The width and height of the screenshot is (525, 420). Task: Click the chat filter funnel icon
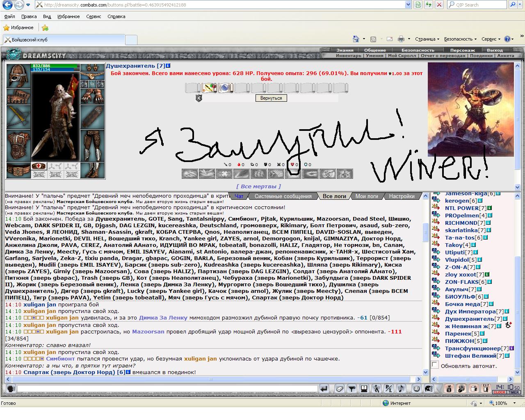click(x=352, y=388)
